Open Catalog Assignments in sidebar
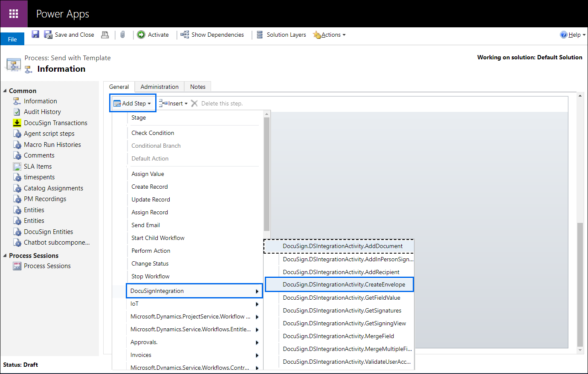588x374 pixels. click(53, 188)
